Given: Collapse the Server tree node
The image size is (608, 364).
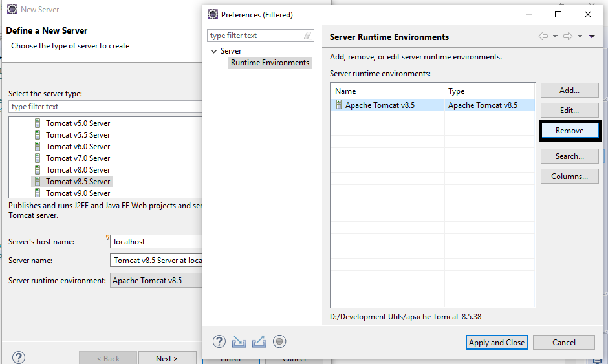Looking at the screenshot, I should click(213, 51).
